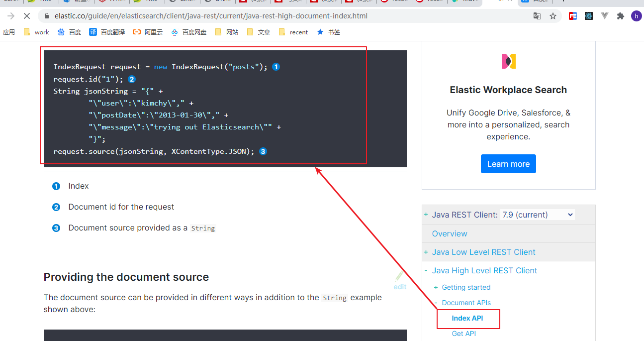Click the browser Forward arrow

coord(11,16)
